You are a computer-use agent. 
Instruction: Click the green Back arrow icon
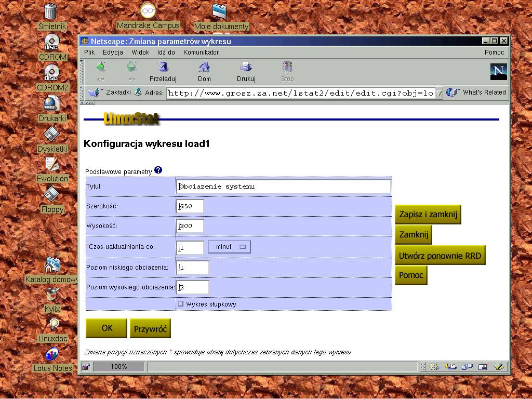[101, 68]
